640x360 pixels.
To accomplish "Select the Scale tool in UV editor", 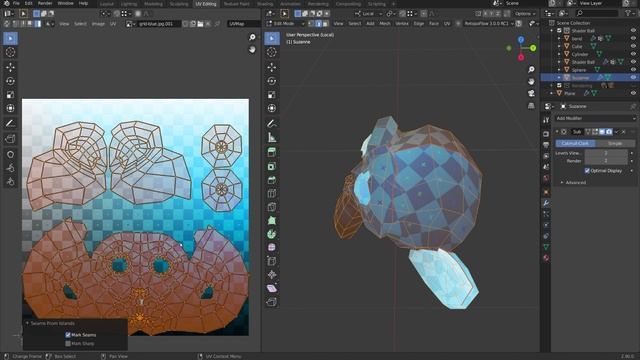I will pyautogui.click(x=11, y=95).
